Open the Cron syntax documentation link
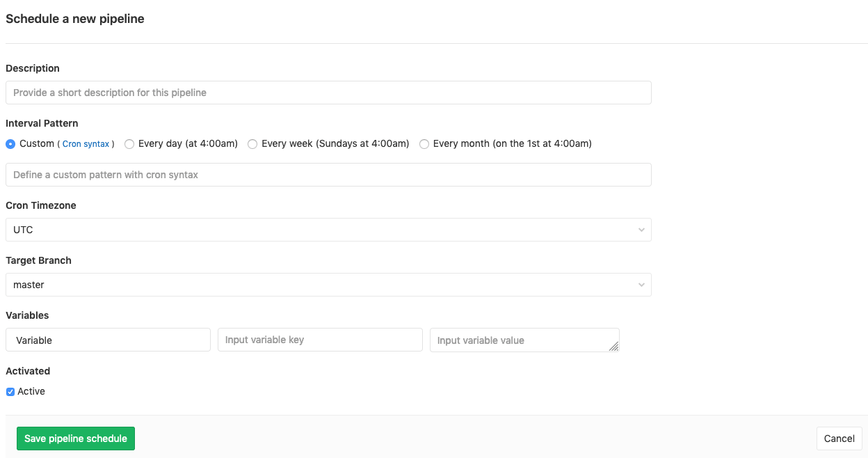Screen dimensions: 868x458 pos(86,143)
